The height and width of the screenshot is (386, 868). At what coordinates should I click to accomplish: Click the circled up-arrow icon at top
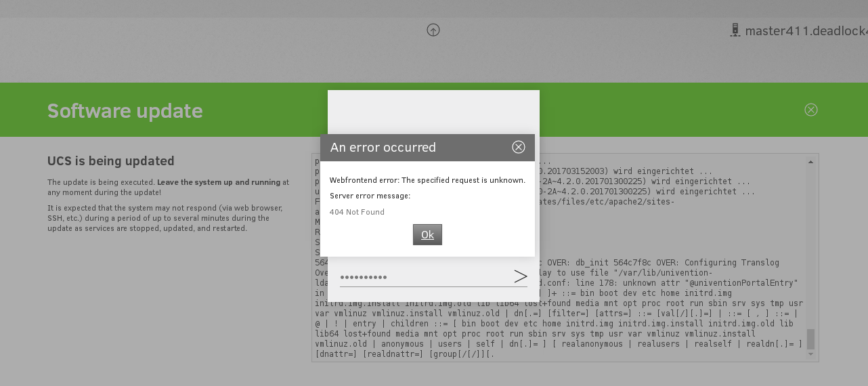[x=433, y=30]
